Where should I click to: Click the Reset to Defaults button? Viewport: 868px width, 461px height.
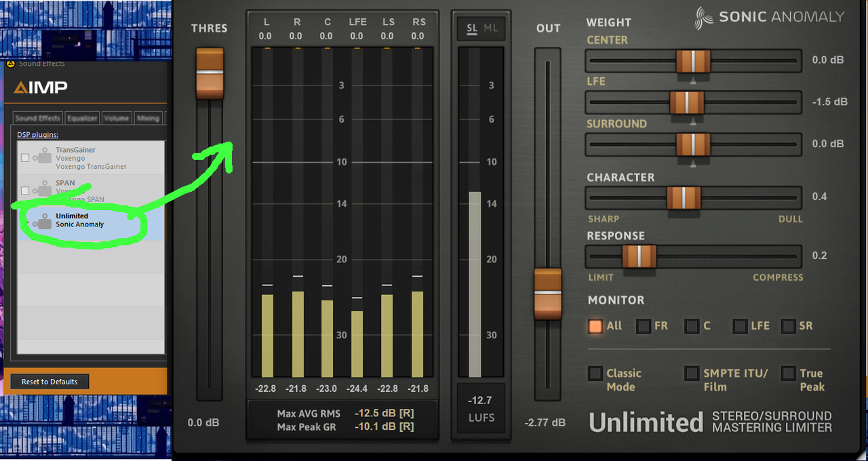tap(50, 382)
